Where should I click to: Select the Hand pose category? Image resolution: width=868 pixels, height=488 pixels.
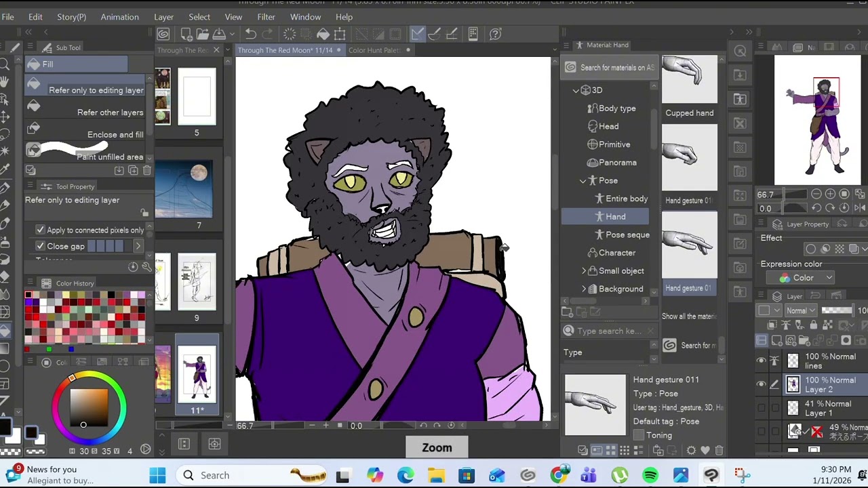(x=605, y=217)
